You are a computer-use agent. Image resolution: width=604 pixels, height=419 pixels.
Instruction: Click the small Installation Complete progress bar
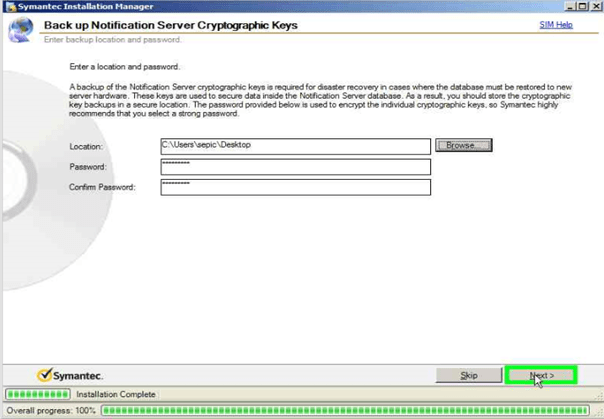pos(39,395)
